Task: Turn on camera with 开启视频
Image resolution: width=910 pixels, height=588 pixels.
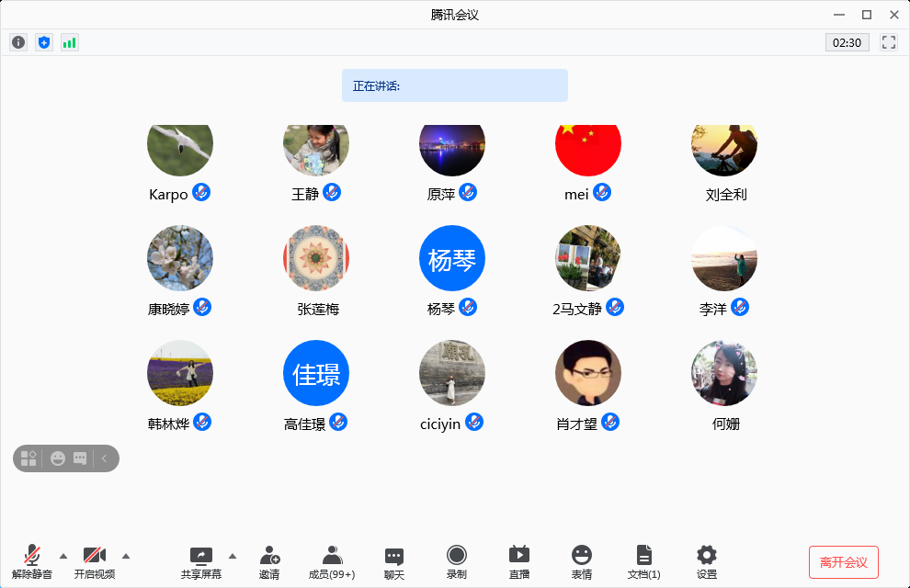Action: point(95,561)
